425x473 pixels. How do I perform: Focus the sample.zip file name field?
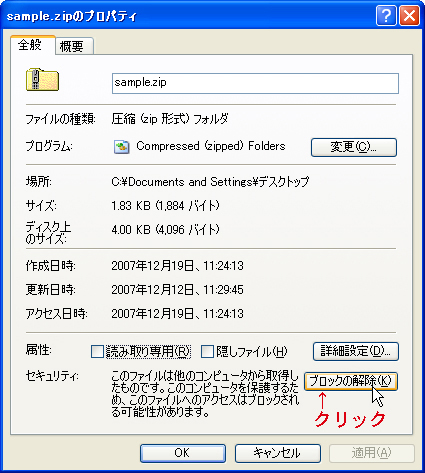255,83
